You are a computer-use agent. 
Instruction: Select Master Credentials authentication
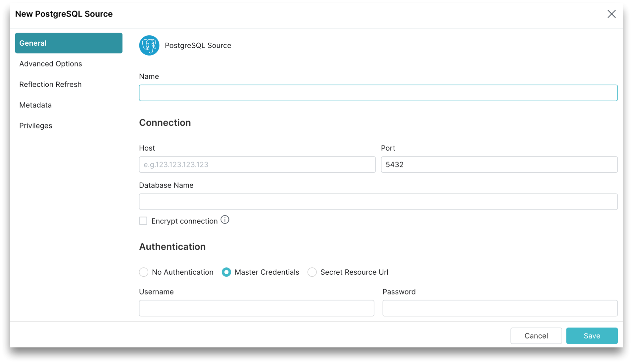point(226,272)
